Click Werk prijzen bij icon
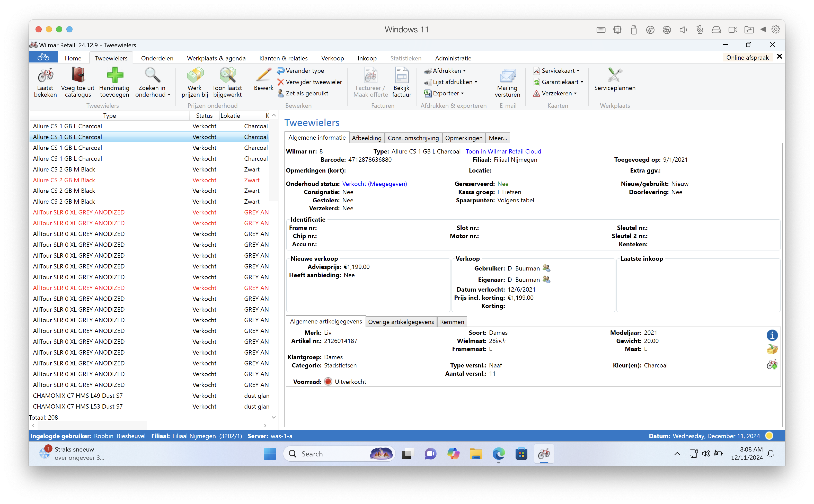 click(x=195, y=75)
